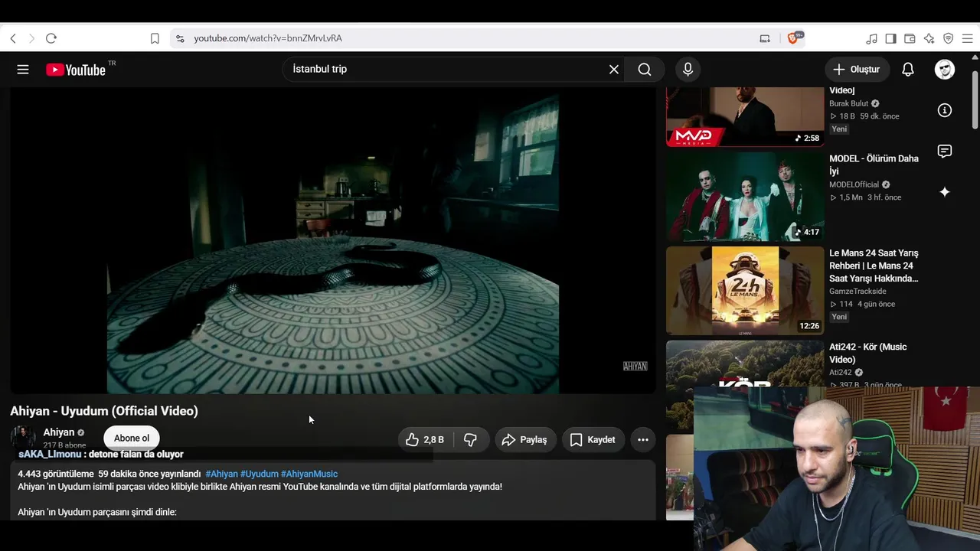The image size is (980, 551).
Task: Open the Brave Wallet icon
Action: [x=910, y=38]
